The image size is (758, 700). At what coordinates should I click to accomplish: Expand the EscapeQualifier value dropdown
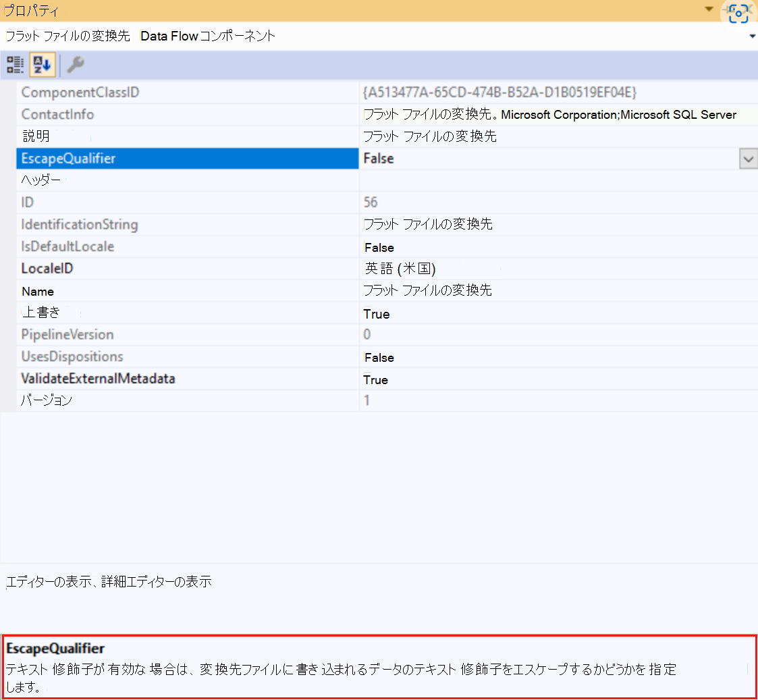(749, 159)
